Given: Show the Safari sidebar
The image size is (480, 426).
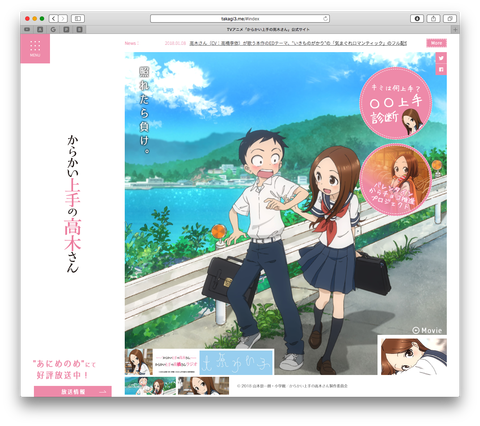Looking at the screenshot, I should pyautogui.click(x=78, y=19).
